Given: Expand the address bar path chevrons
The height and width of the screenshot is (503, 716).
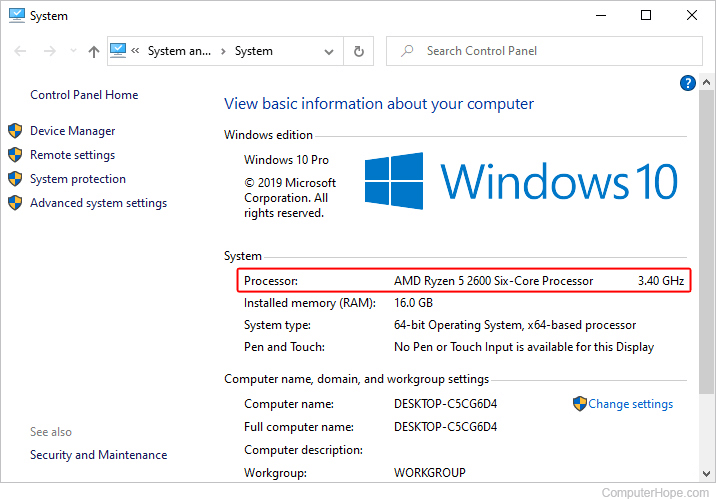Looking at the screenshot, I should click(x=135, y=51).
